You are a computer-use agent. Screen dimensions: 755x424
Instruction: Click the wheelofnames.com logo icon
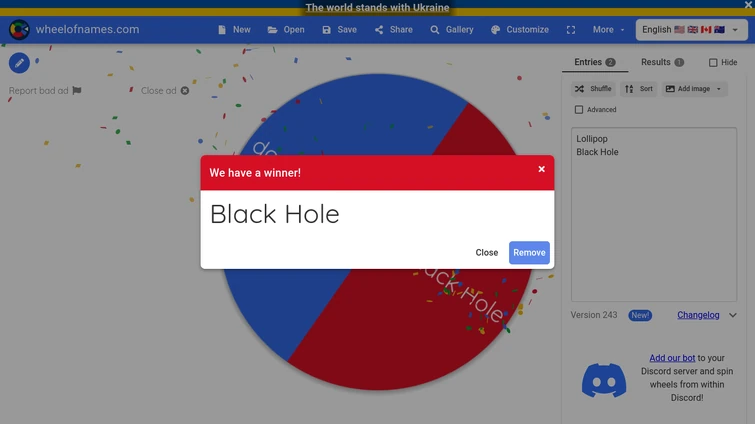click(19, 30)
